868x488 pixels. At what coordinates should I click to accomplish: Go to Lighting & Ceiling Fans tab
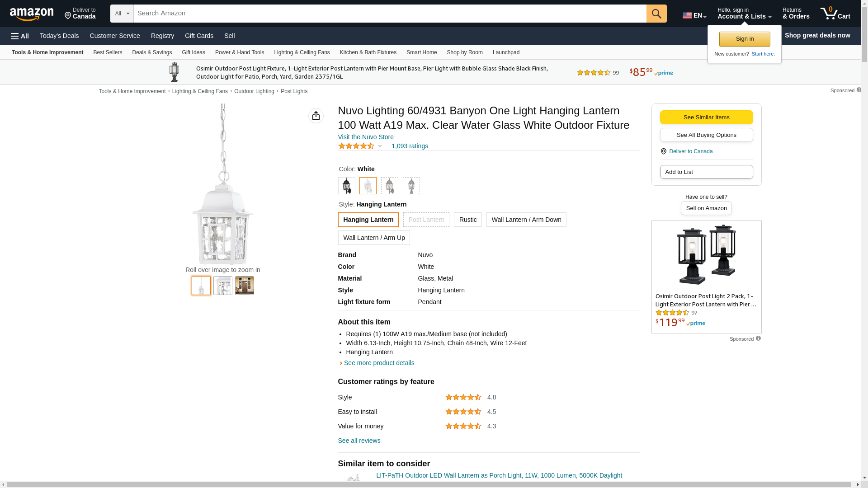coord(302,52)
